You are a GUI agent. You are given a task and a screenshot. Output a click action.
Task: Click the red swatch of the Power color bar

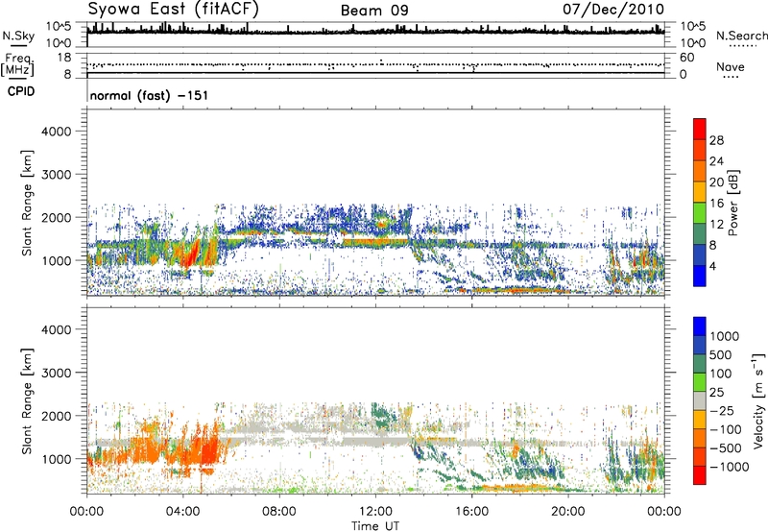point(700,129)
